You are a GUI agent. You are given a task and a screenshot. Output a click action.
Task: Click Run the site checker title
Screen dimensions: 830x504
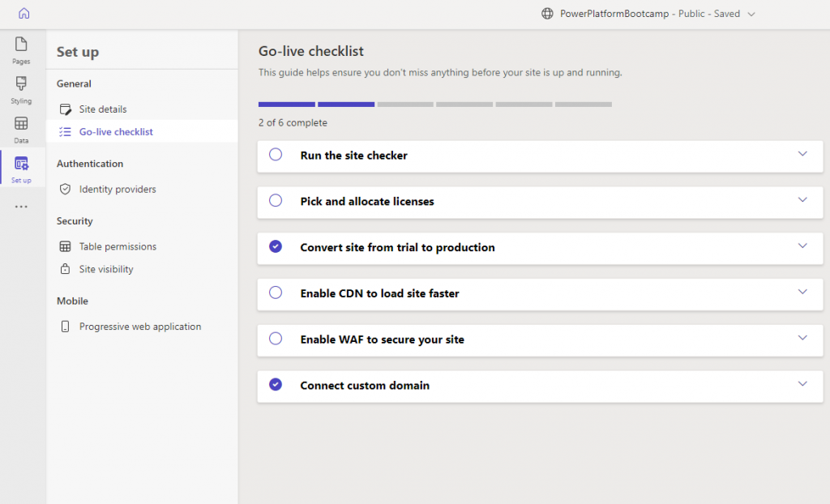(x=353, y=156)
